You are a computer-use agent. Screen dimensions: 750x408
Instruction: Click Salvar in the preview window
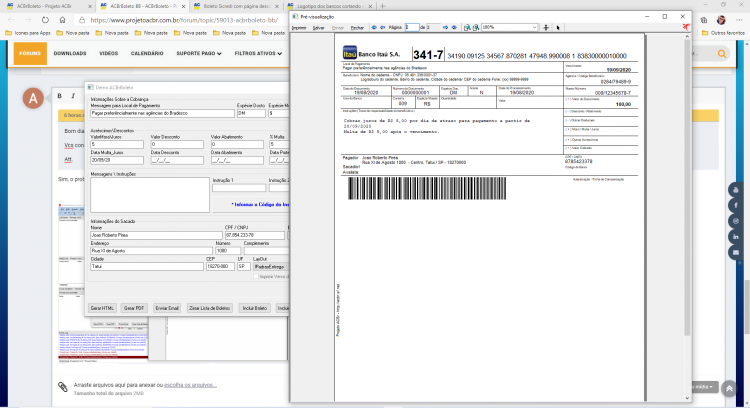pyautogui.click(x=319, y=28)
